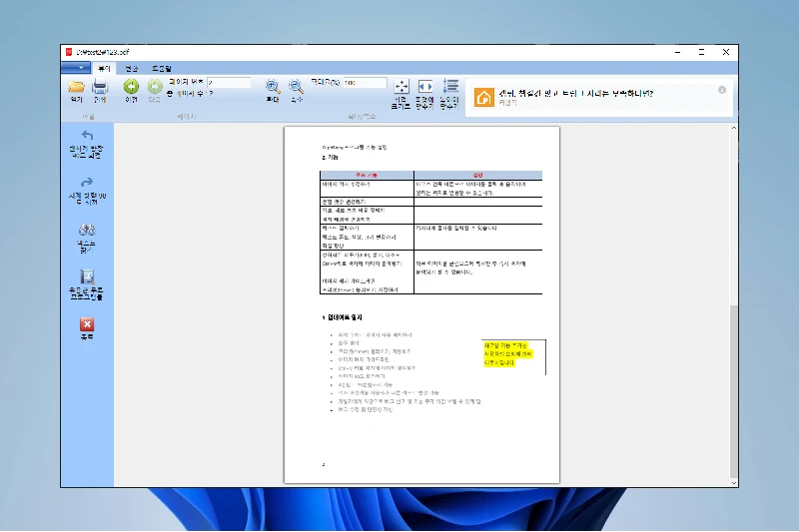Switch to the third ribbon tab (Help)

pyautogui.click(x=162, y=68)
